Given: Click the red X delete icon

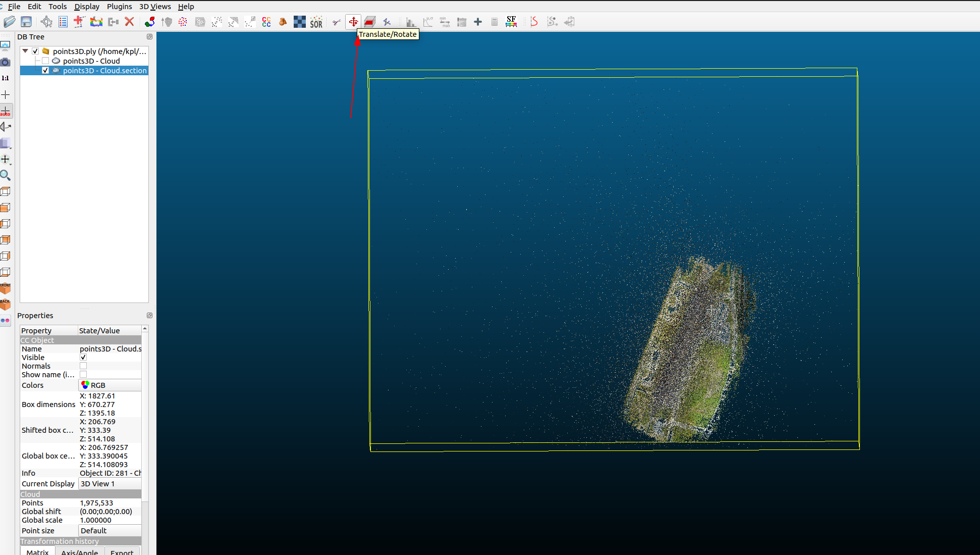Looking at the screenshot, I should (130, 22).
